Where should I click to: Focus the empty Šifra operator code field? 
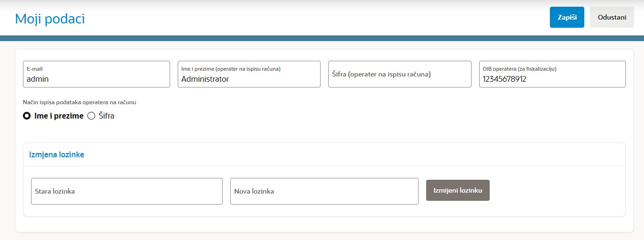pos(399,74)
